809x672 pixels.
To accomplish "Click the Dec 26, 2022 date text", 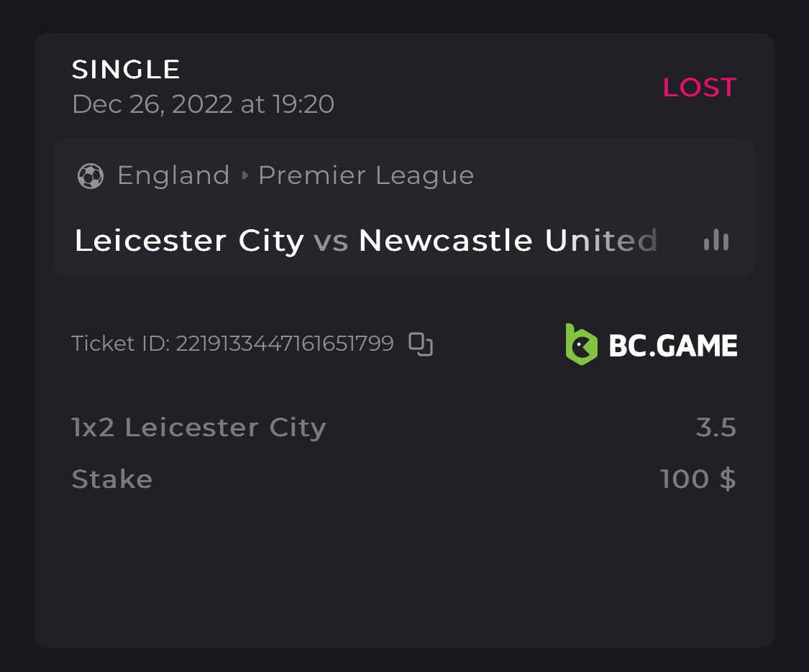I will pyautogui.click(x=152, y=105).
